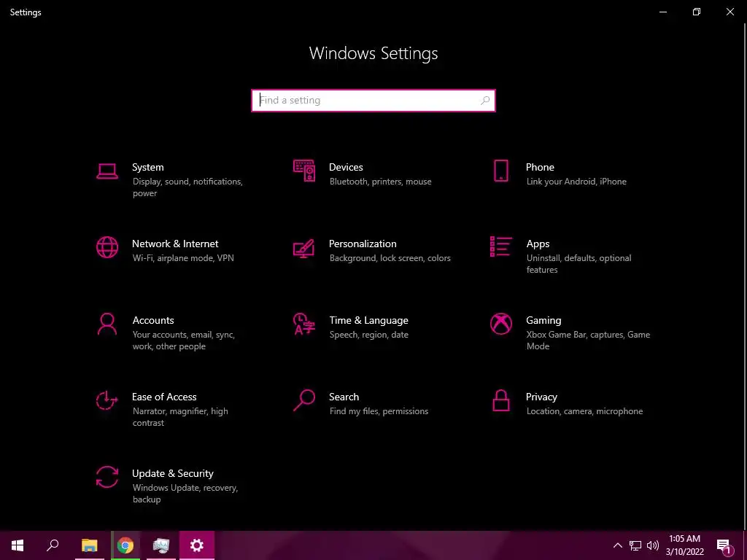This screenshot has width=747, height=560.
Task: Open the Search category title
Action: (344, 397)
